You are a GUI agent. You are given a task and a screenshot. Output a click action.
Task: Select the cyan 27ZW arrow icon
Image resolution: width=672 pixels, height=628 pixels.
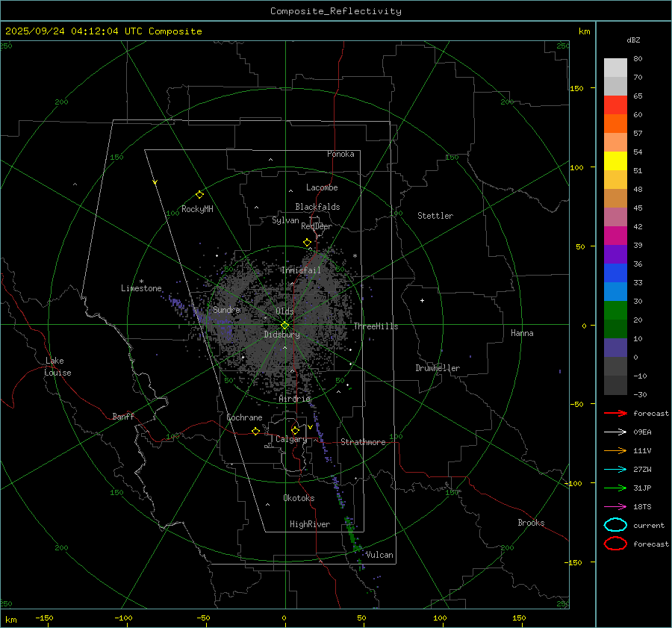pyautogui.click(x=615, y=469)
